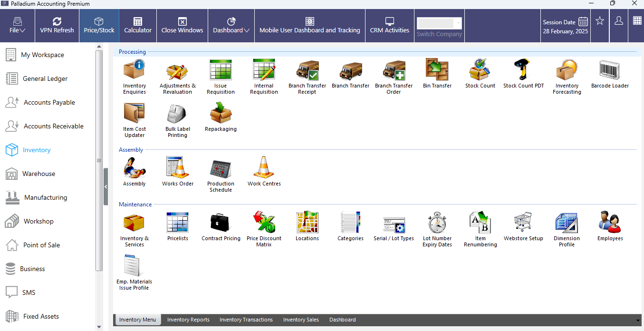Open Inventory & Services maintenance

coord(135,229)
